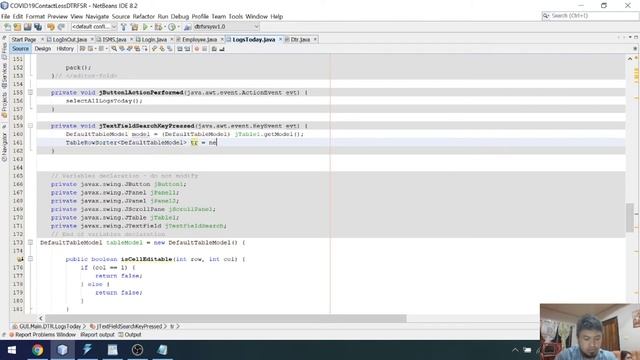The height and width of the screenshot is (360, 640).
Task: Click the NetBeans cube taskbar icon
Action: [62, 350]
